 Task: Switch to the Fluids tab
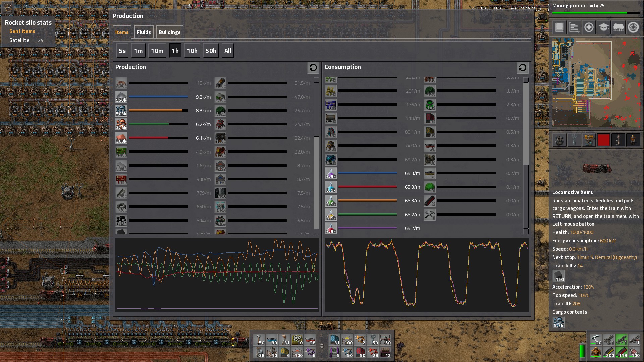tap(144, 32)
